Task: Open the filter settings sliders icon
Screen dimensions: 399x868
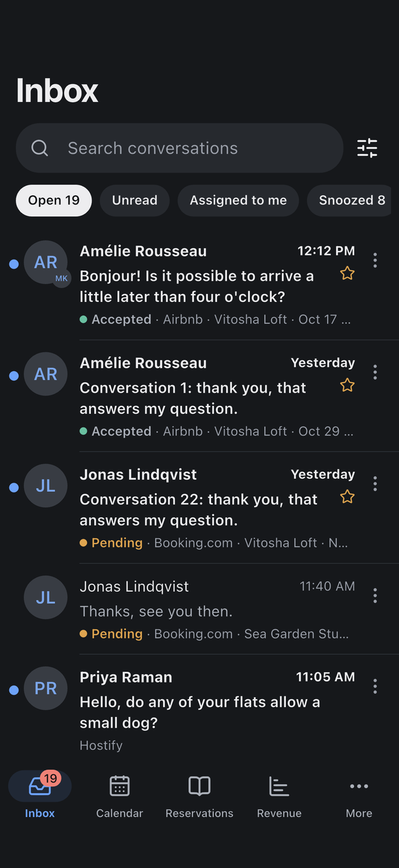Action: tap(367, 148)
